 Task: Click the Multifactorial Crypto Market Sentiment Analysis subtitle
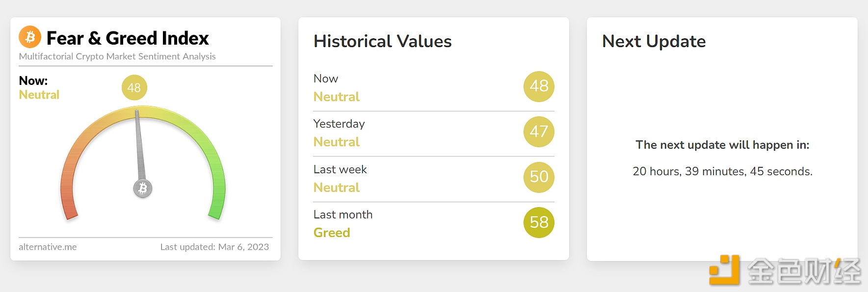tap(117, 56)
